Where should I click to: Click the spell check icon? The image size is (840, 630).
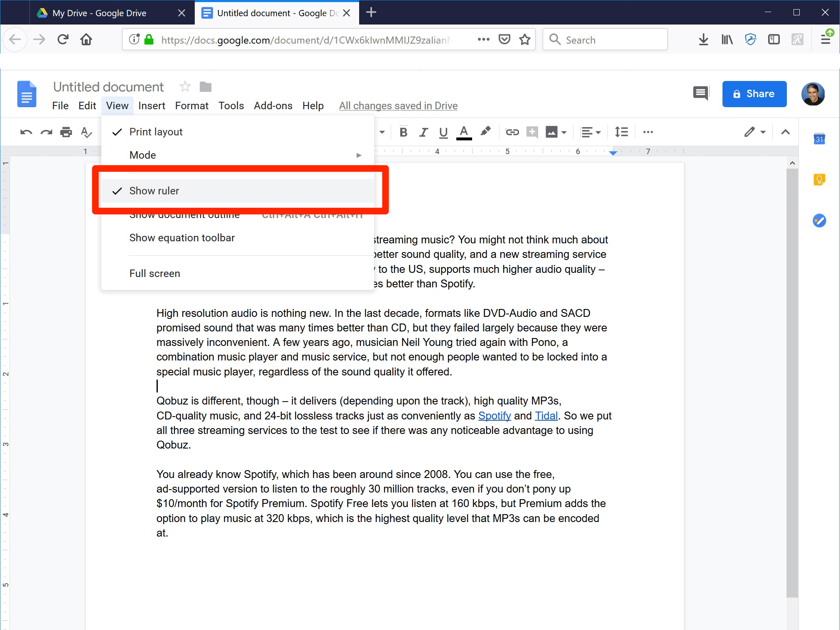[x=86, y=132]
